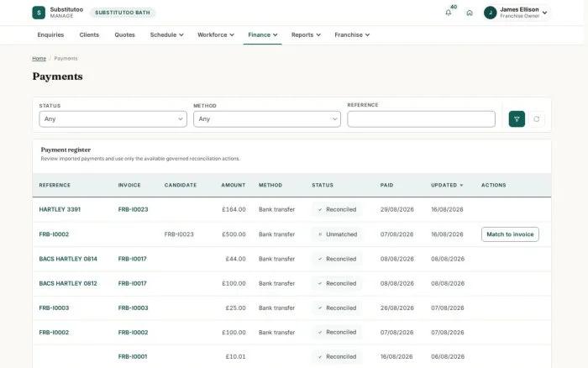Click candidate FRB-I0023 cell
The height and width of the screenshot is (368, 588).
(179, 234)
